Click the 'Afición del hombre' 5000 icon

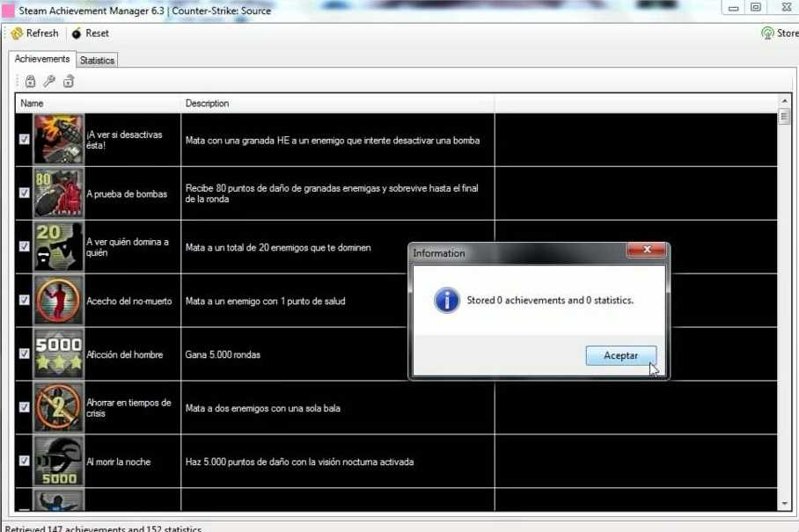(x=58, y=353)
